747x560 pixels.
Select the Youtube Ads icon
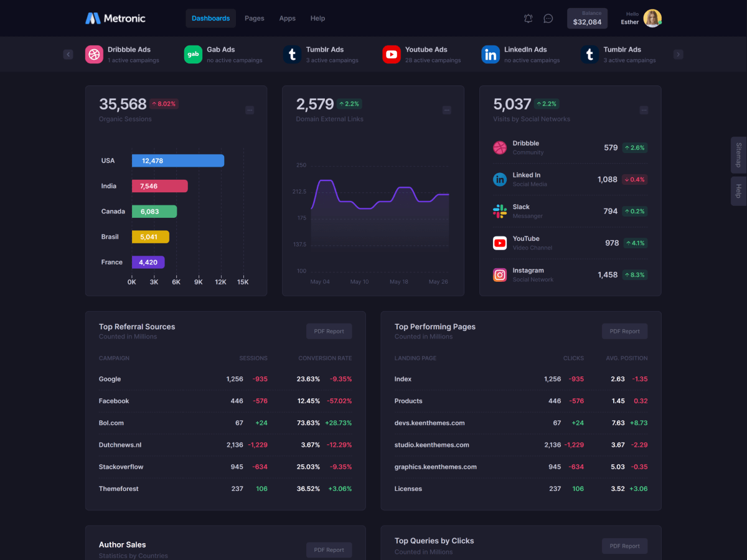tap(392, 55)
